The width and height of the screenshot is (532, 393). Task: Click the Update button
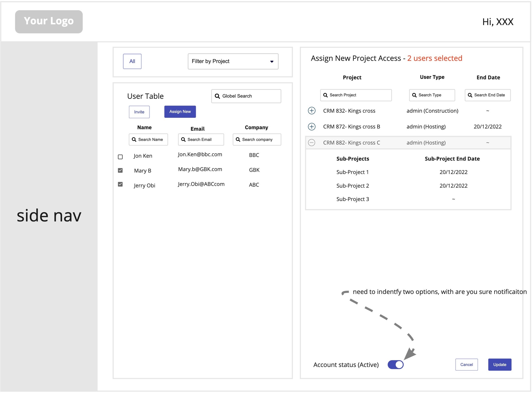point(499,364)
